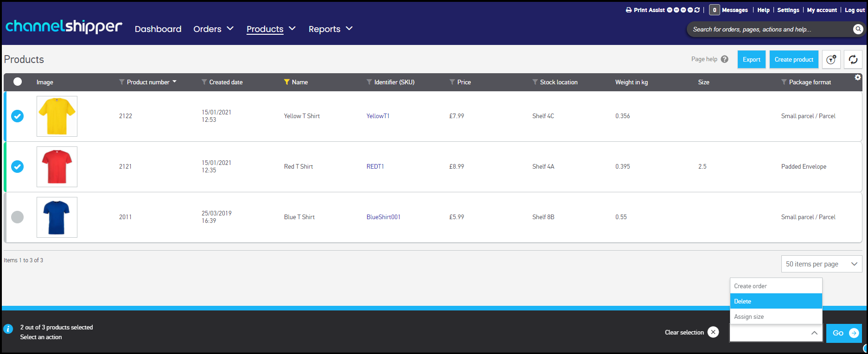Open the Help link

(763, 10)
